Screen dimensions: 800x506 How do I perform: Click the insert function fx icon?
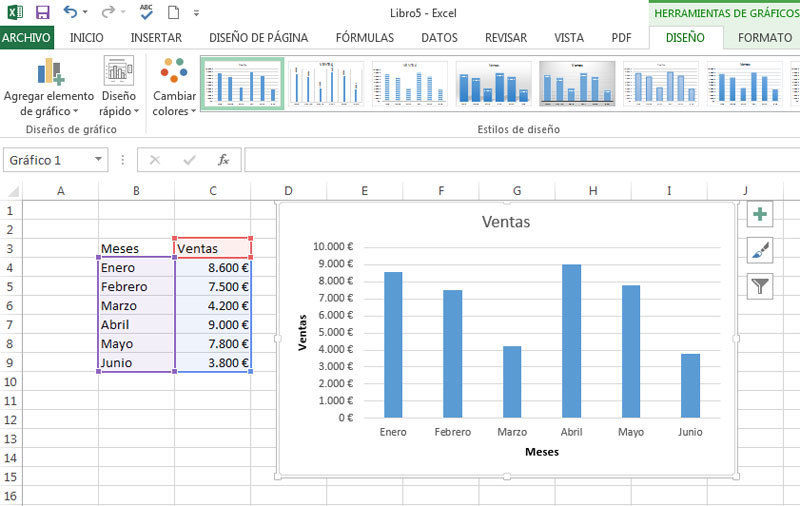[224, 160]
